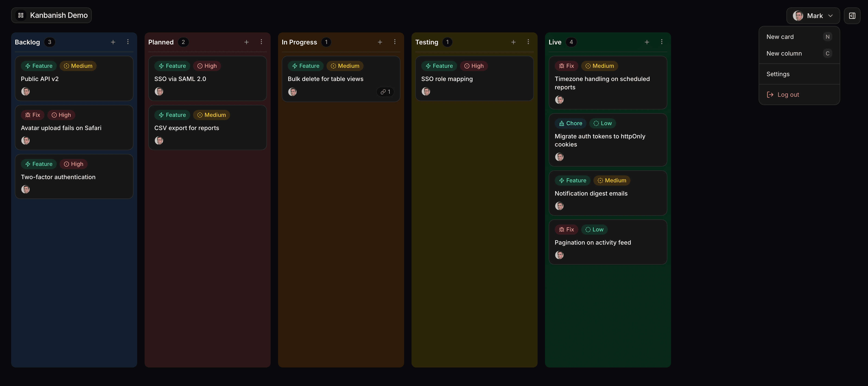Viewport: 868px width, 386px height.
Task: Click Fix tag on Avatar upload card
Action: tap(33, 115)
